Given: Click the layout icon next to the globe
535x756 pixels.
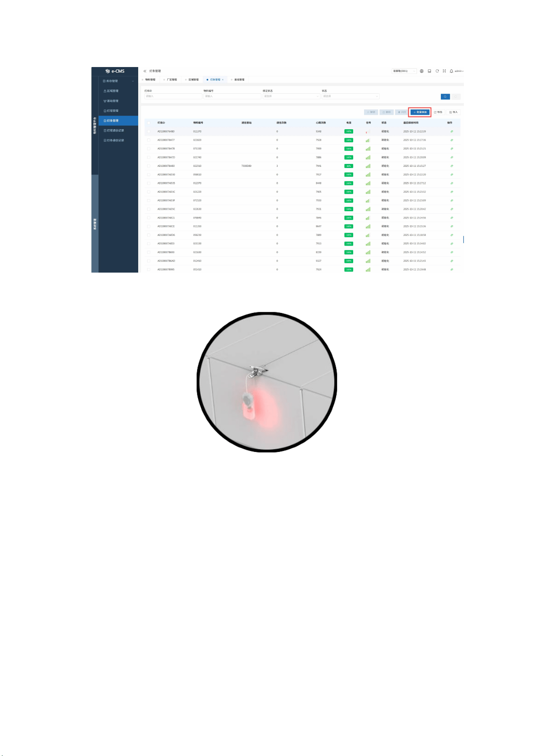Looking at the screenshot, I should click(x=429, y=71).
